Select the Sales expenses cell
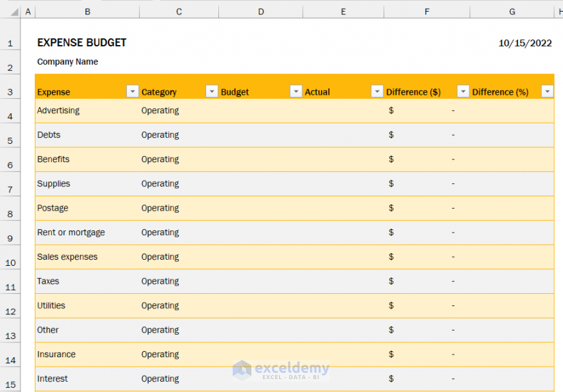This screenshot has width=563, height=392. pyautogui.click(x=87, y=257)
